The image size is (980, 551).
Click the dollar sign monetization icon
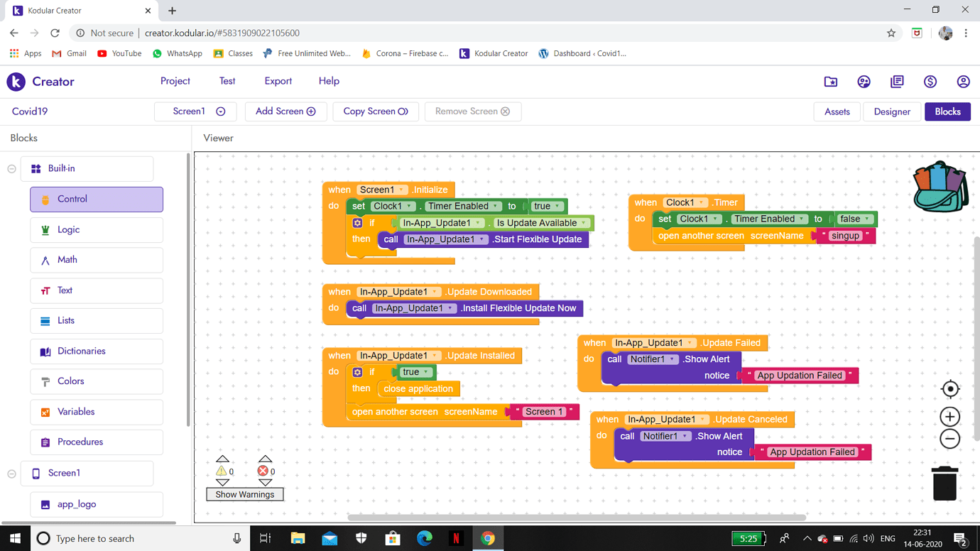point(930,82)
